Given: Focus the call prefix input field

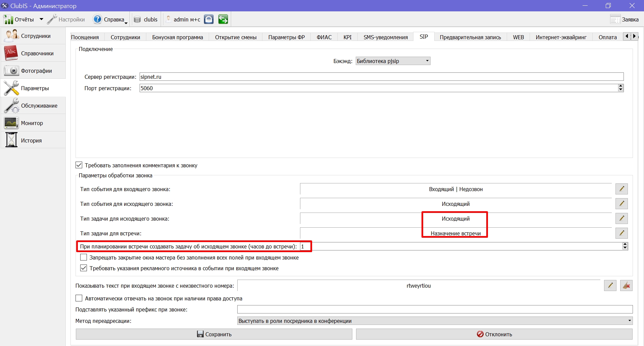Looking at the screenshot, I should [x=435, y=309].
